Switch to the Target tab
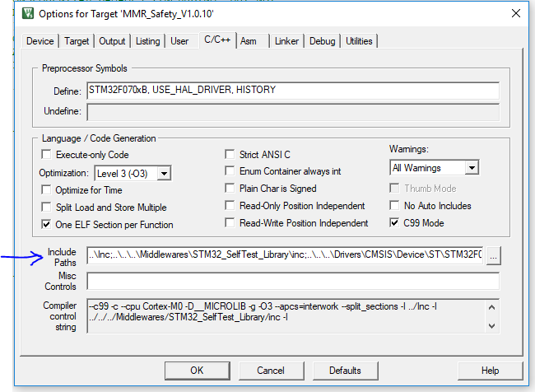The height and width of the screenshot is (392, 535). pos(77,41)
